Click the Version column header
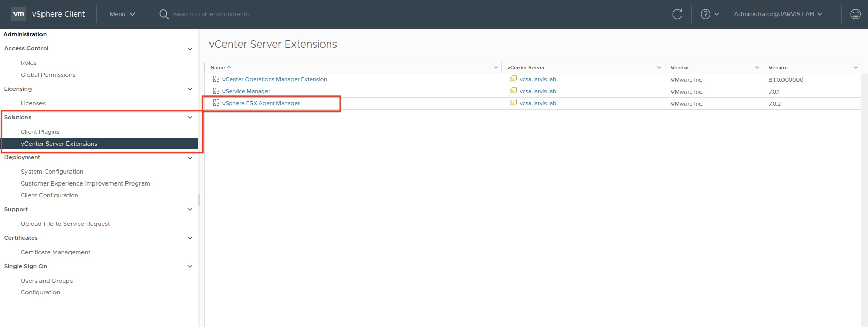 pos(778,68)
